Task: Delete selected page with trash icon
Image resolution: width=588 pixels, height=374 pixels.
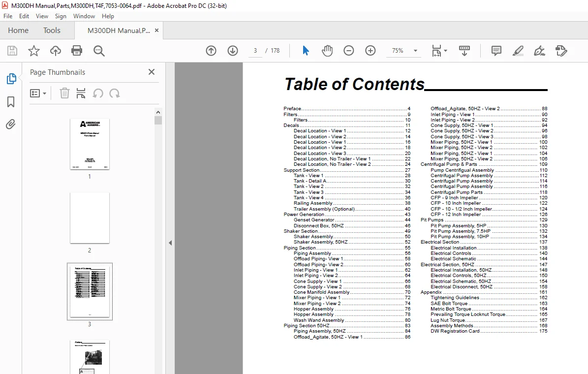Action: click(x=64, y=93)
